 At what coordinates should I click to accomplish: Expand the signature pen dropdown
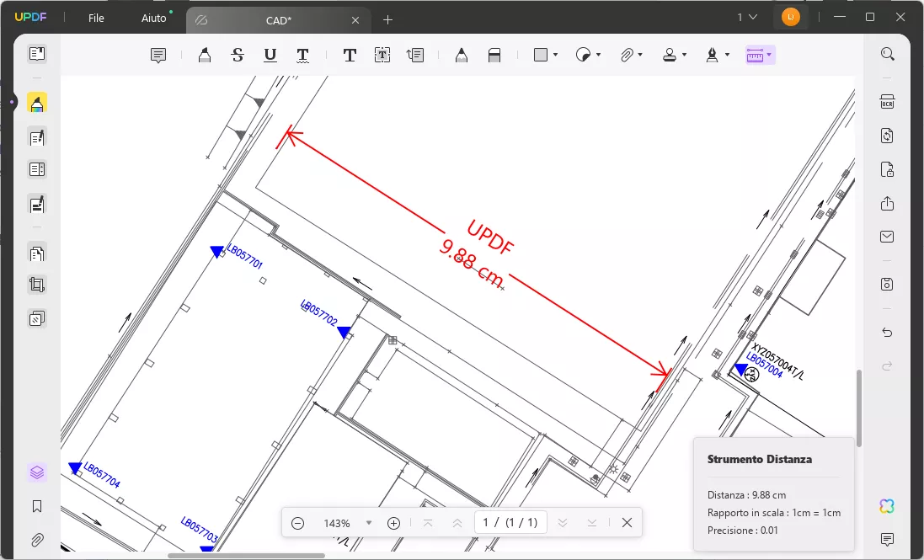point(727,55)
